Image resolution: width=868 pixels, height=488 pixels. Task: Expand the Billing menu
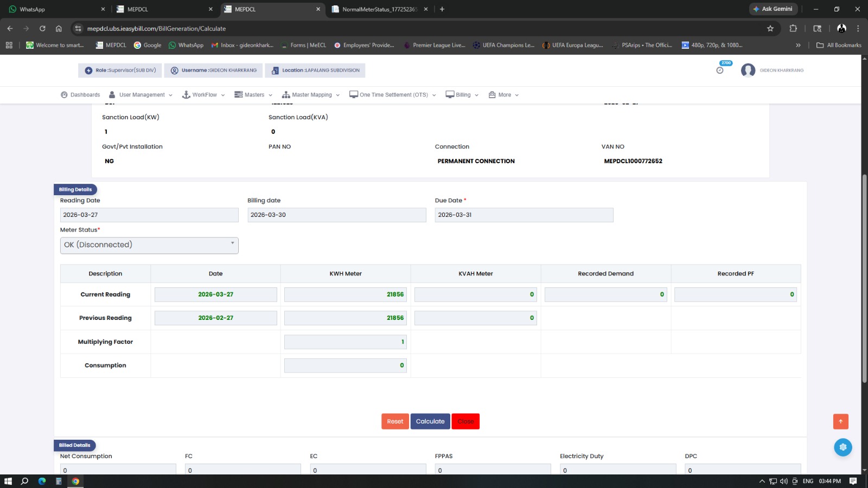(x=462, y=95)
